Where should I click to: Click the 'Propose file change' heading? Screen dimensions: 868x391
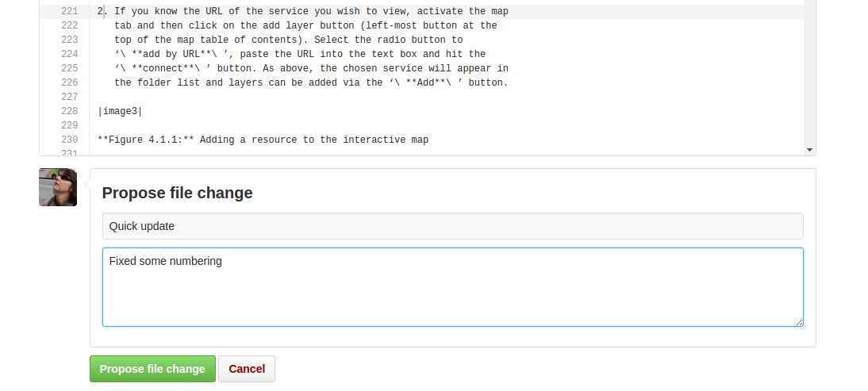[177, 193]
